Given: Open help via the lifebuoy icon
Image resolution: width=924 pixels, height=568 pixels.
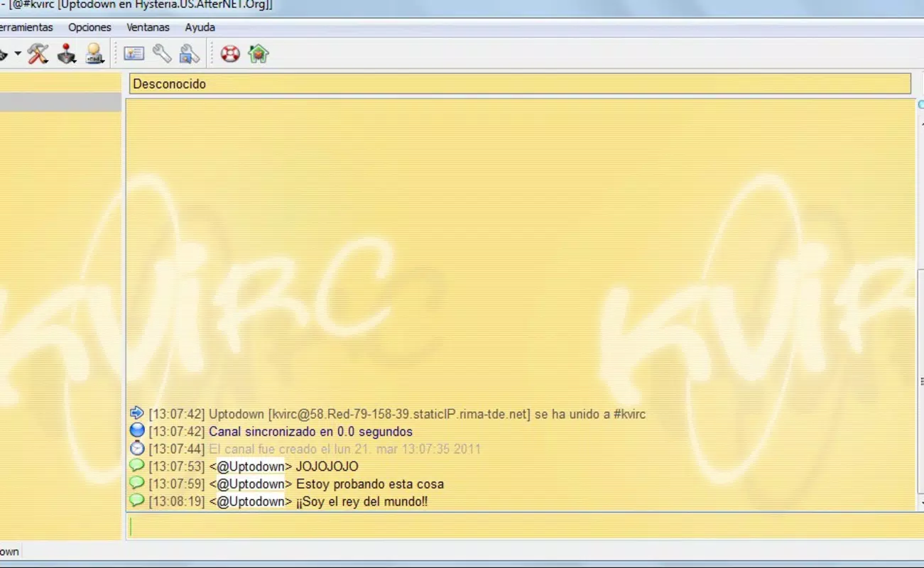Looking at the screenshot, I should (230, 54).
